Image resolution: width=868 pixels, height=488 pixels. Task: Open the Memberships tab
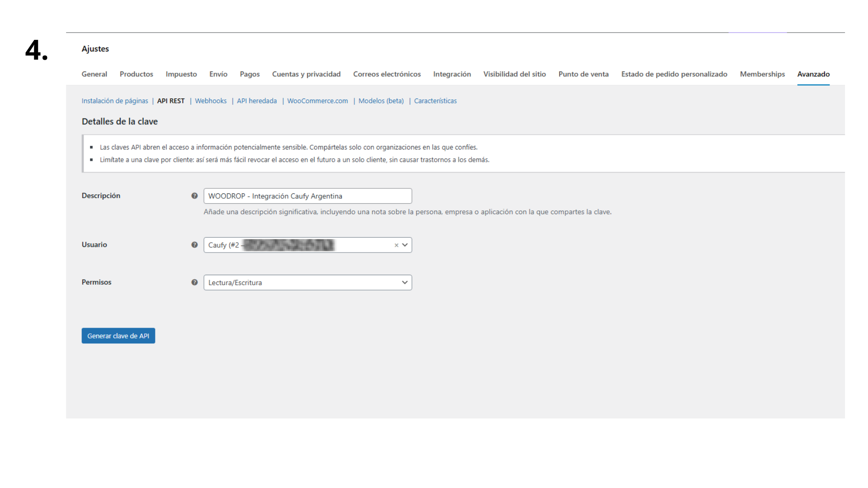tap(762, 74)
